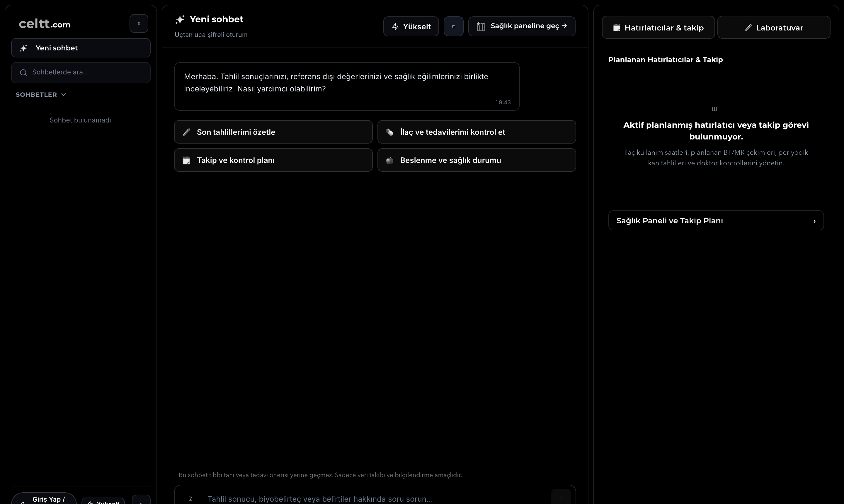Toggle the right panel icon beside Yükselt
844x504 pixels.
pos(453,26)
